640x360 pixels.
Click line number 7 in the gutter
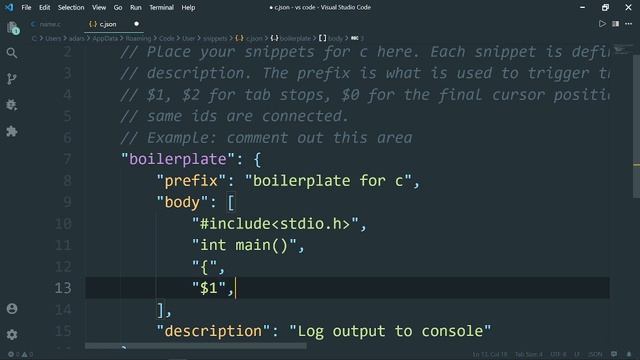tap(67, 159)
